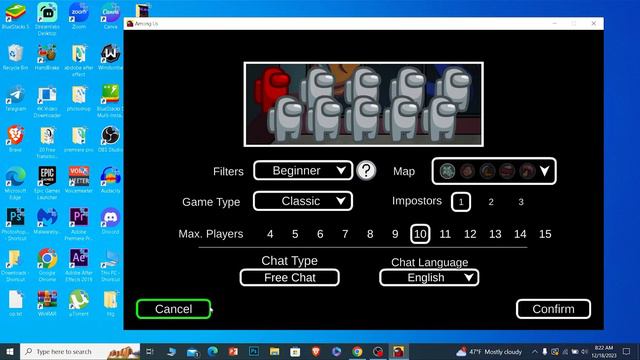Open the notification center icon
The width and height of the screenshot is (640, 360).
click(627, 351)
